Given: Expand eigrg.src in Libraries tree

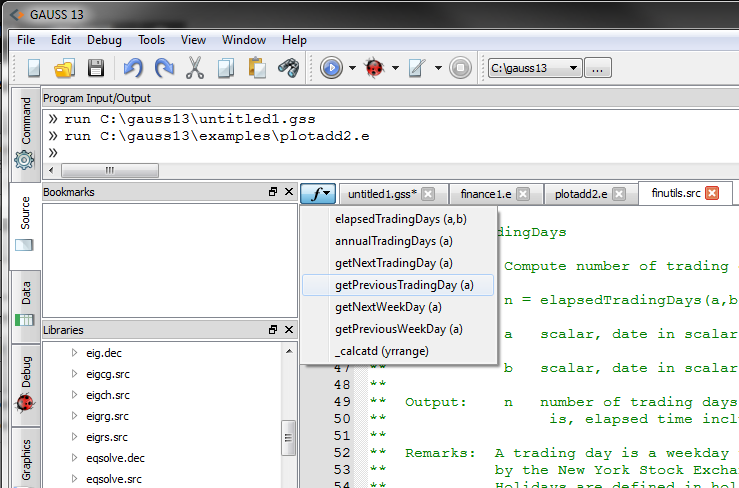Looking at the screenshot, I should (74, 415).
